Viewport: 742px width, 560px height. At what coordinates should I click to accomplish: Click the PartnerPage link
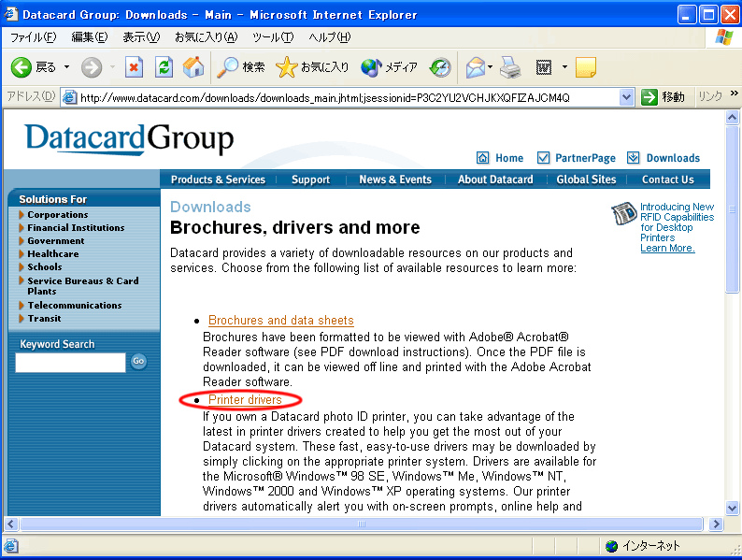[577, 158]
